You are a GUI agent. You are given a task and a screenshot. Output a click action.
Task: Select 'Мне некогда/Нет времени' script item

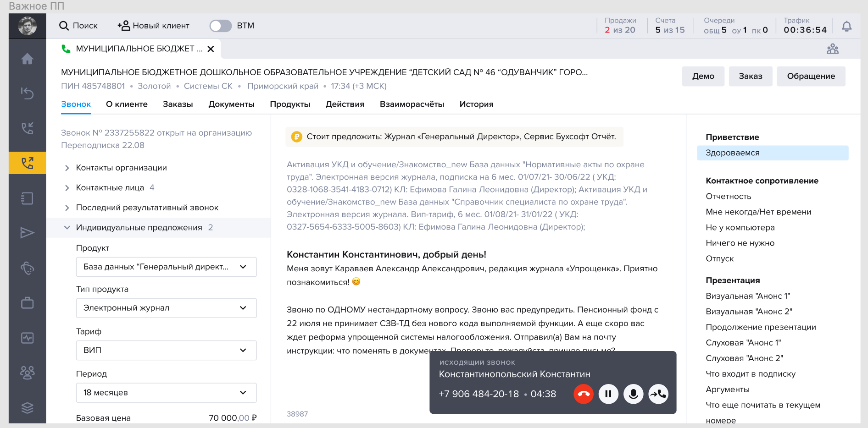(758, 212)
